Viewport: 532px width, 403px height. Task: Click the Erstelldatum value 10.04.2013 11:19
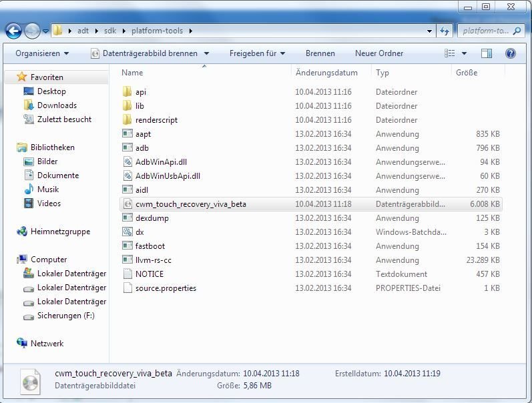point(412,374)
